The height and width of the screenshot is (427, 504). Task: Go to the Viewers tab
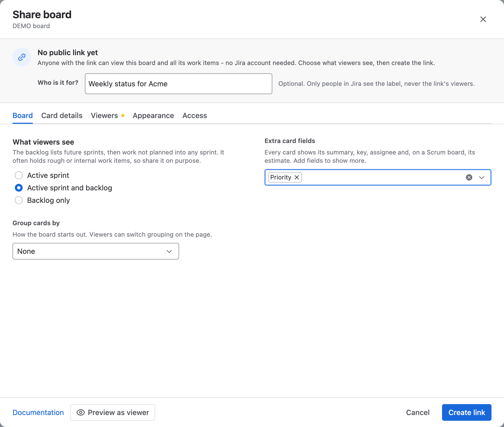108,115
